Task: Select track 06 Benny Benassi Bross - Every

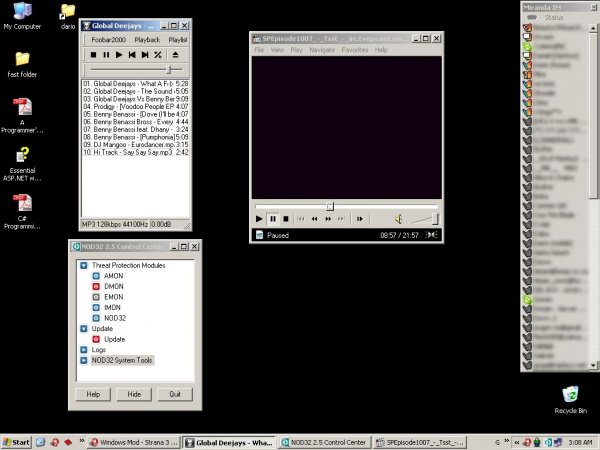Action: 135,122
